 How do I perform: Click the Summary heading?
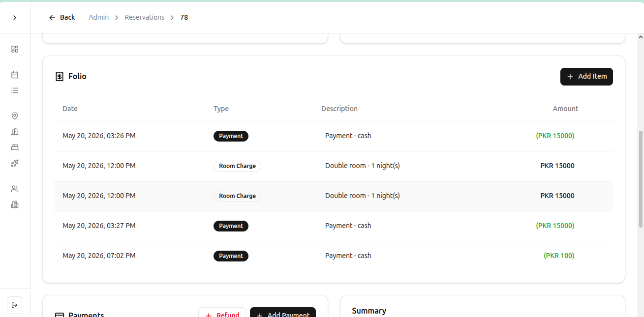[x=369, y=311]
